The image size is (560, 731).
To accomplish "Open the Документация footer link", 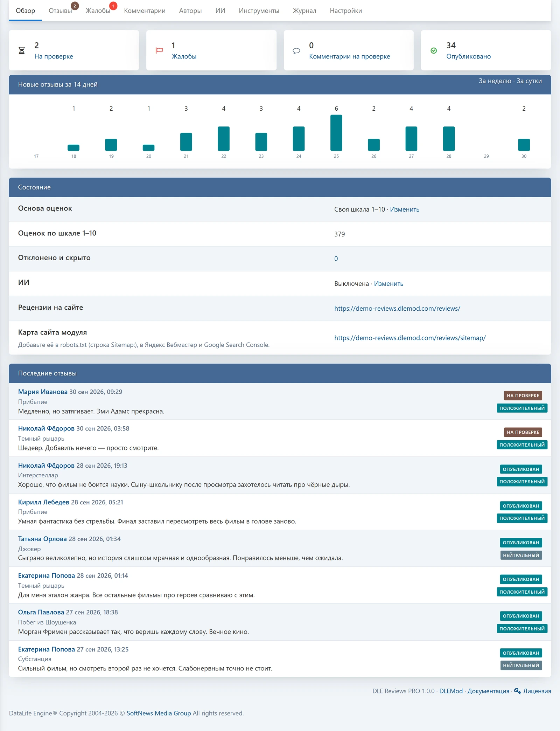I will pyautogui.click(x=488, y=691).
